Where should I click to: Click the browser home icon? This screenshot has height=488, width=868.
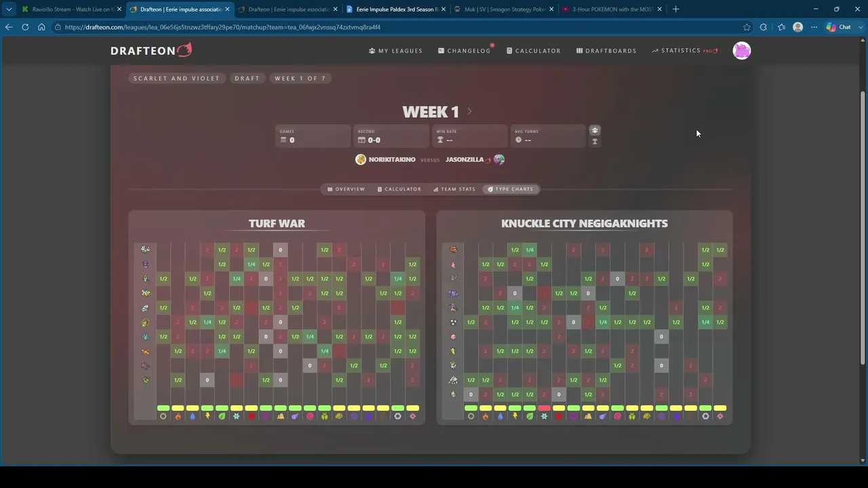[41, 27]
